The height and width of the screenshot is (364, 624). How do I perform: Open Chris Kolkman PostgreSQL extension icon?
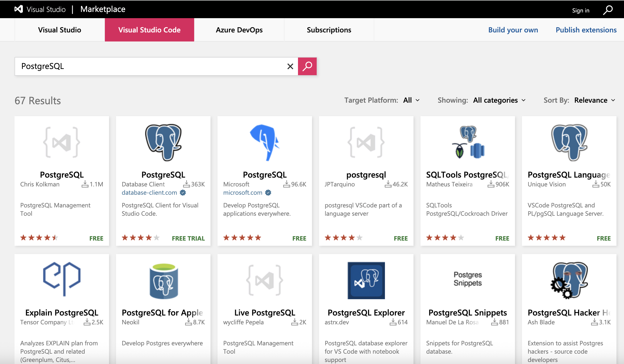pos(62,142)
